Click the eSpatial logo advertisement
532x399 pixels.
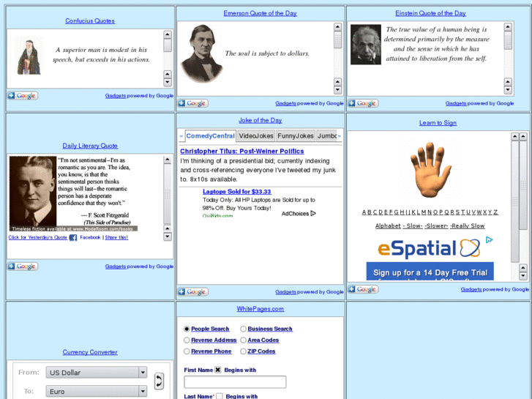point(430,248)
